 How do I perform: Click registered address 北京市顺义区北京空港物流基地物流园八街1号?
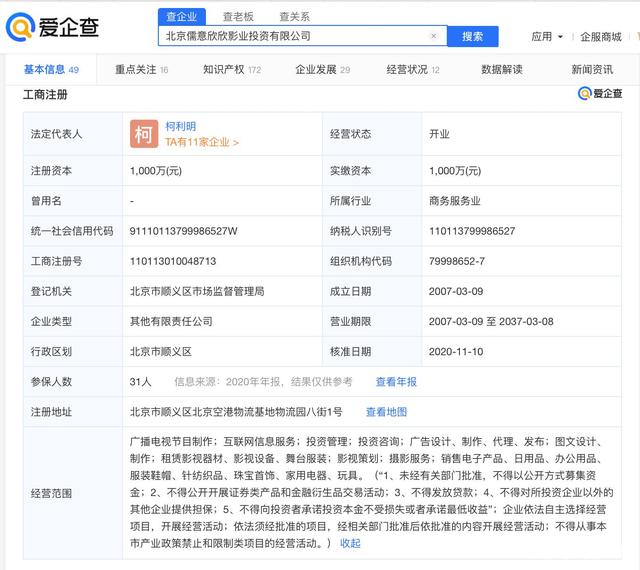(236, 412)
